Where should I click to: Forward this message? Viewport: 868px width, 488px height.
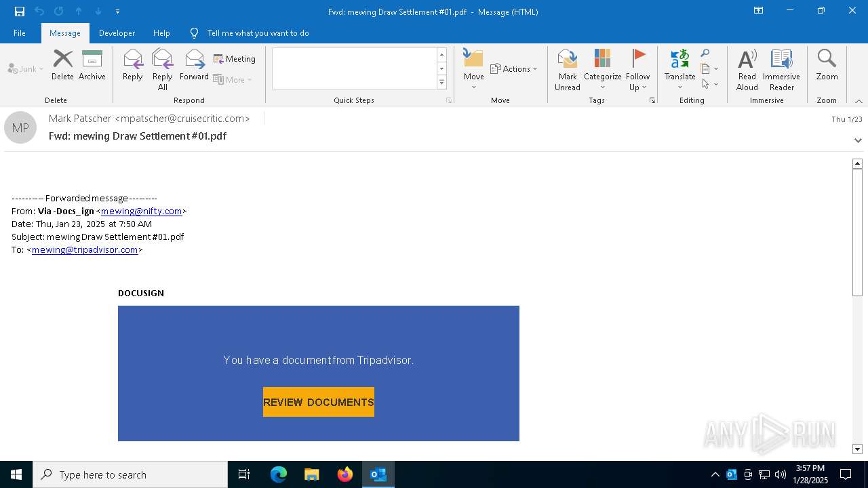194,65
